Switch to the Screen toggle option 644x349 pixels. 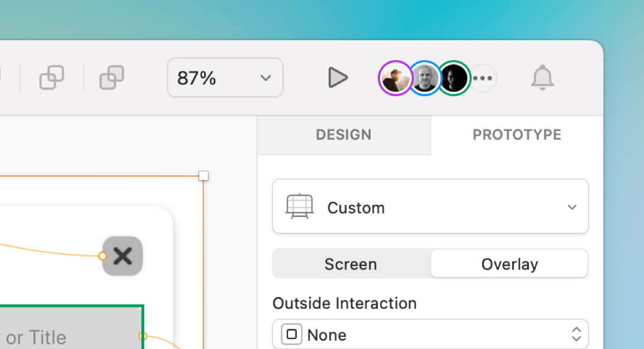tap(351, 263)
